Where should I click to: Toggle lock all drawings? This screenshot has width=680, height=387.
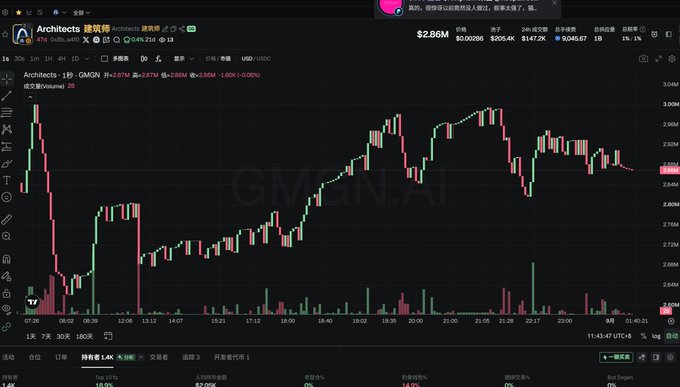(x=7, y=293)
